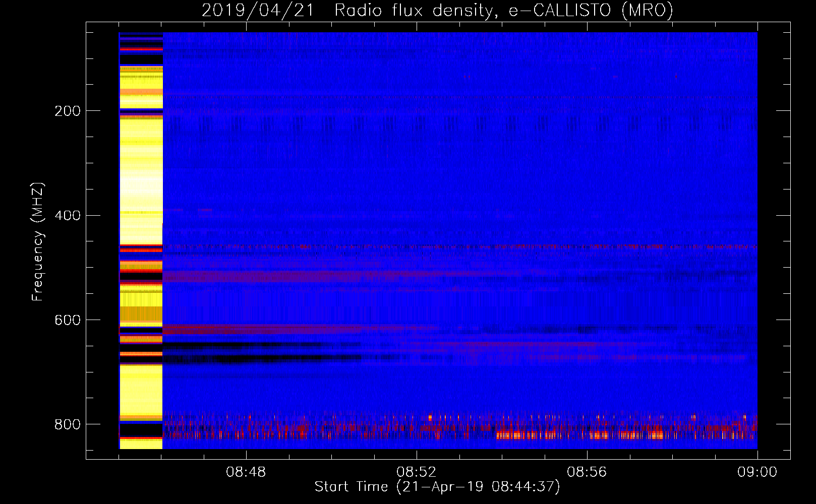Click the plot title "Radio flux density, e-CALLISTO (MRO)"
The height and width of the screenshot is (504, 816).
tap(504, 10)
